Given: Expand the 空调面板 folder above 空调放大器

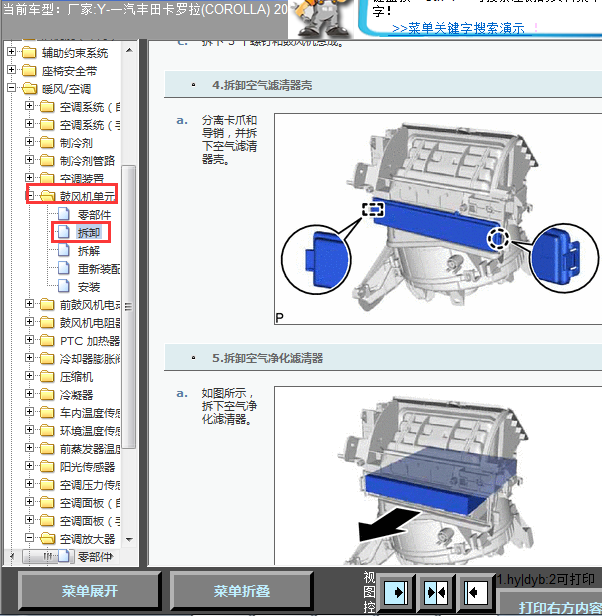Looking at the screenshot, I should 29,519.
